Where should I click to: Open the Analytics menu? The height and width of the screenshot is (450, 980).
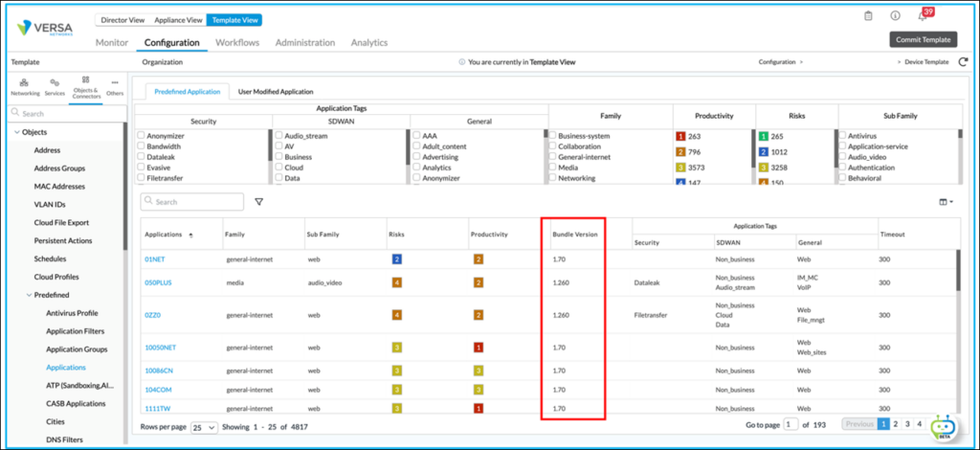click(x=369, y=42)
